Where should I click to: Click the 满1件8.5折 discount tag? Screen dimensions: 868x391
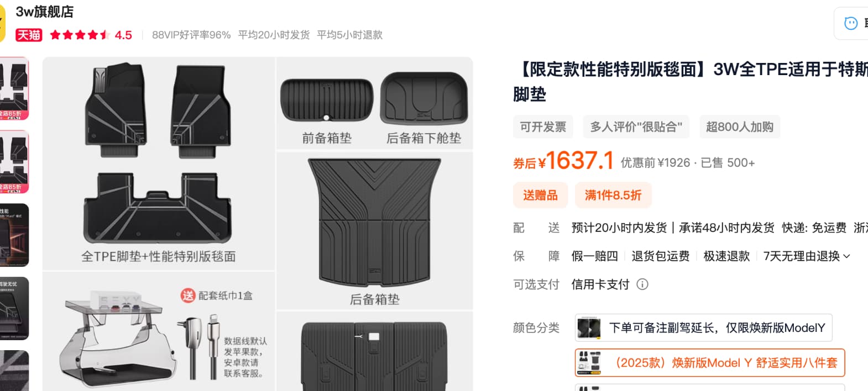click(613, 196)
